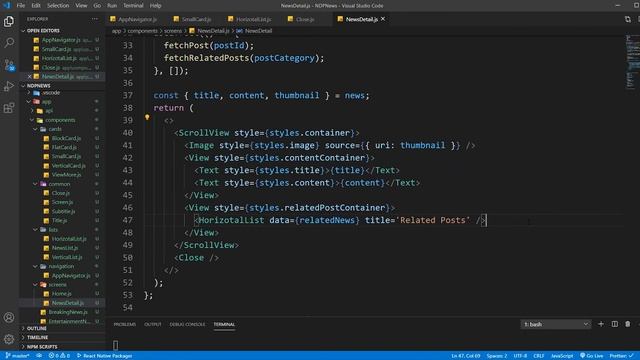Open the Terminal menu
Screen dimensions: 640x360
coord(133,6)
